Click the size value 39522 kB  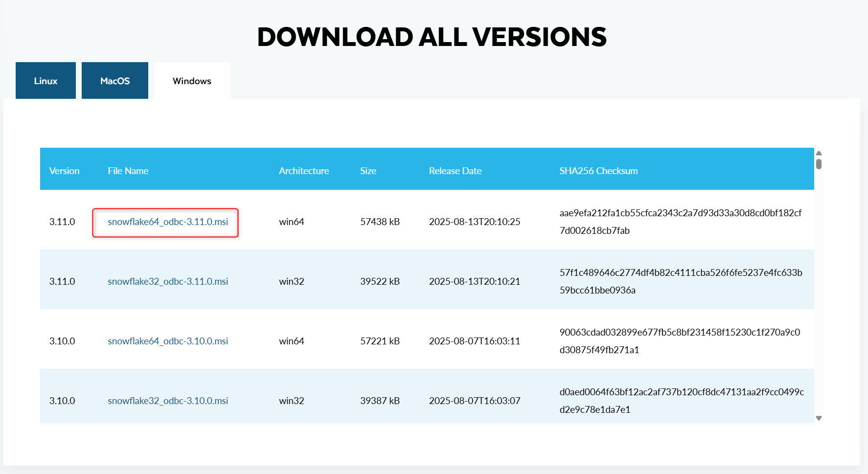click(x=380, y=281)
